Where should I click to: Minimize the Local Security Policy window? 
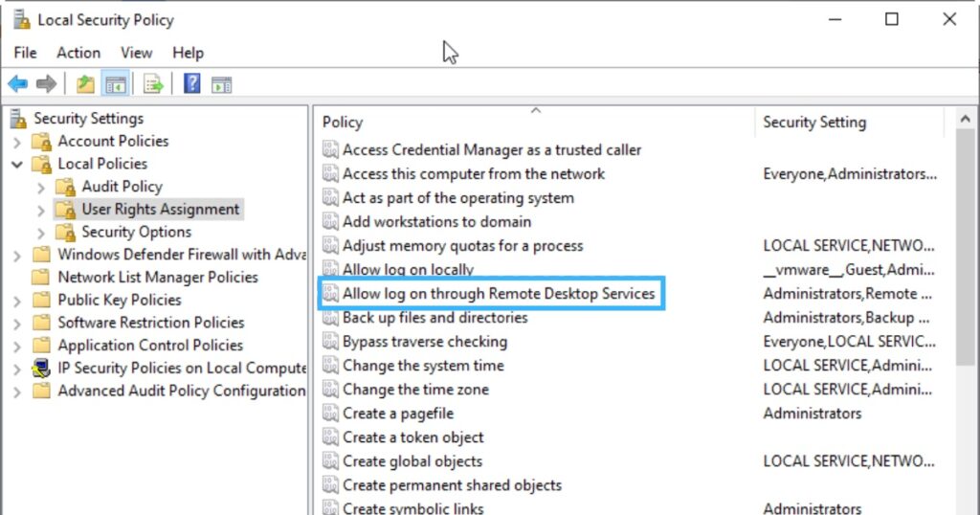[835, 19]
